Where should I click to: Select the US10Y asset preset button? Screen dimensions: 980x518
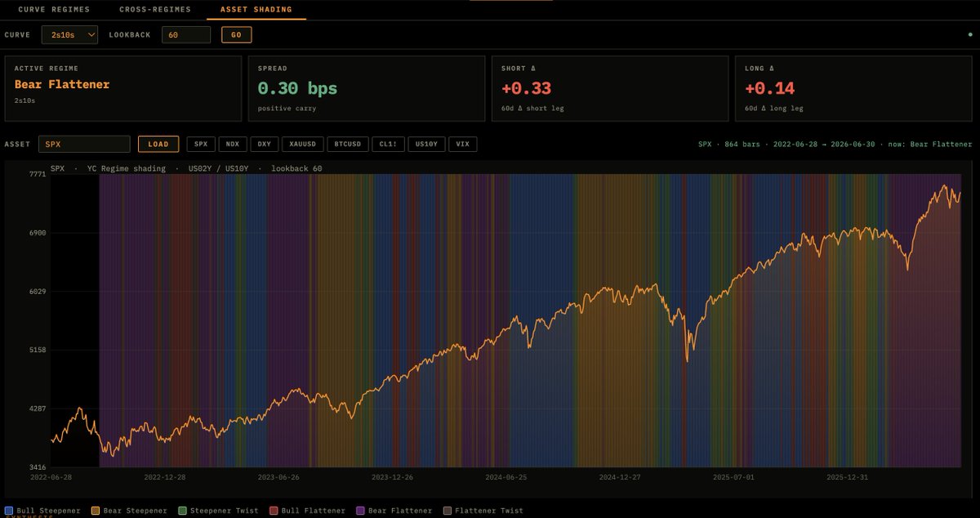point(427,144)
